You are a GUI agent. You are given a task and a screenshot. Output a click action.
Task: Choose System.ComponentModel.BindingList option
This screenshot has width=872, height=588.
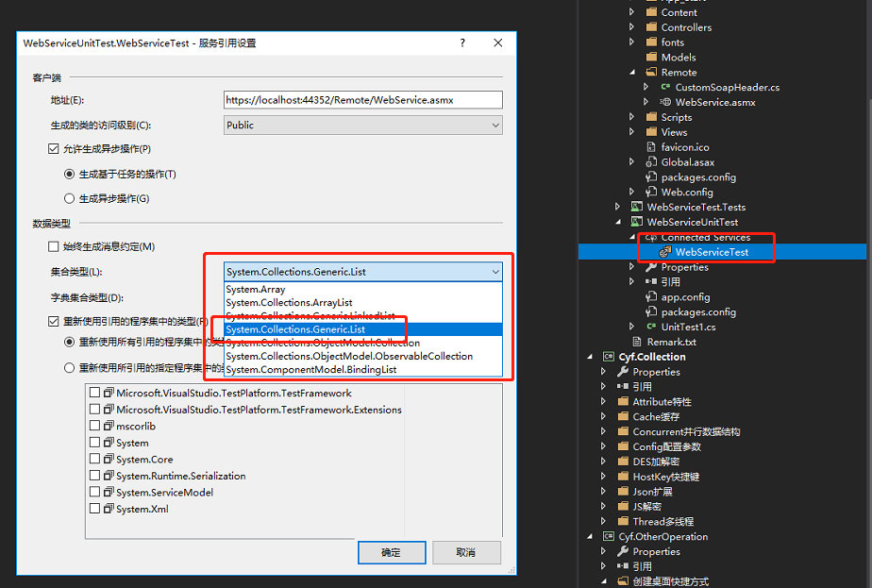[x=363, y=369]
